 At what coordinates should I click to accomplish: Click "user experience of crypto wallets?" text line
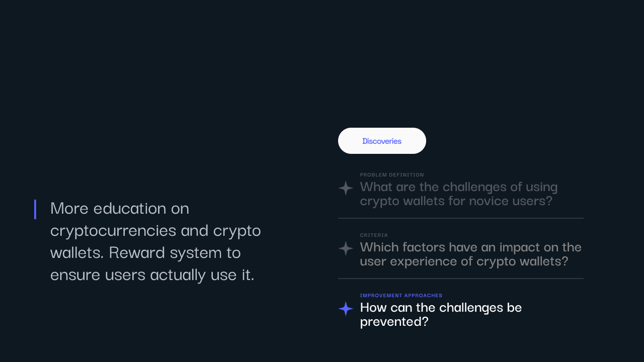(x=464, y=261)
